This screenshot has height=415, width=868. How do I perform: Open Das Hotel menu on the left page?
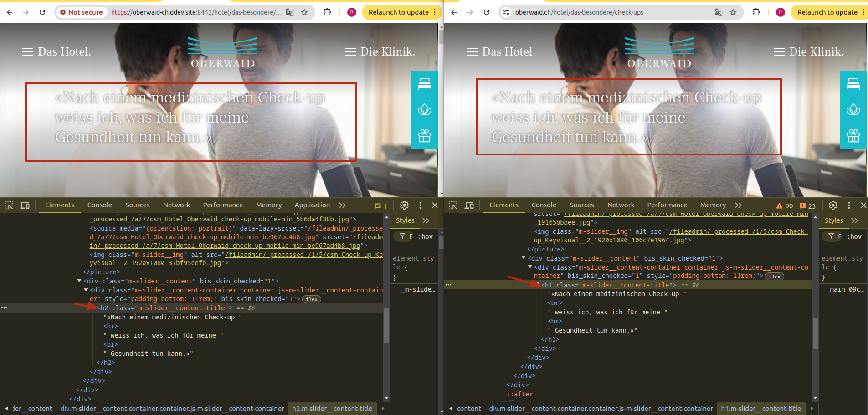tap(56, 52)
